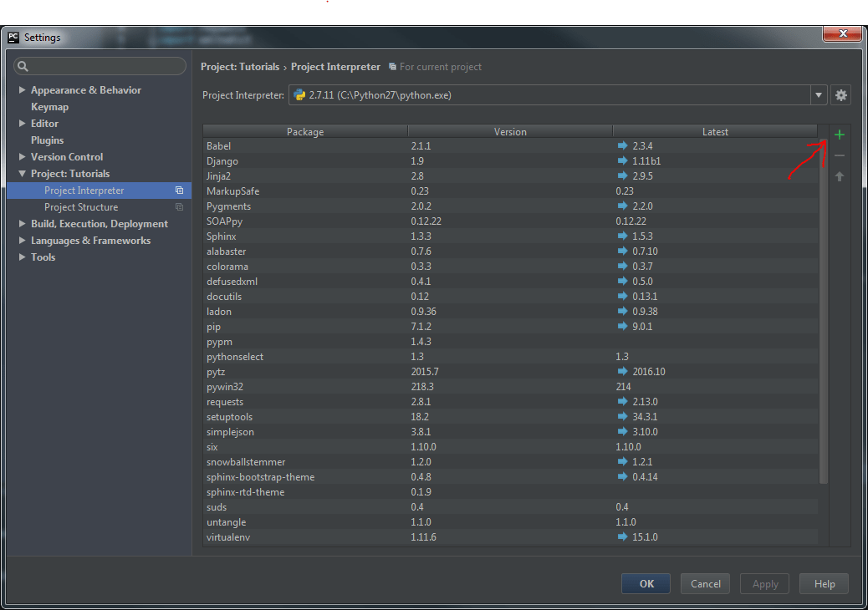
Task: Expand Appearance & Behavior tree node
Action: (22, 89)
